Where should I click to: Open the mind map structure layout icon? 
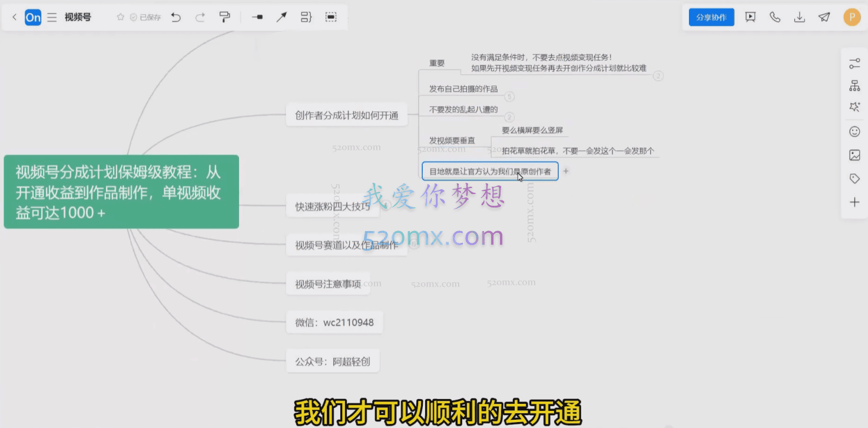pyautogui.click(x=854, y=85)
